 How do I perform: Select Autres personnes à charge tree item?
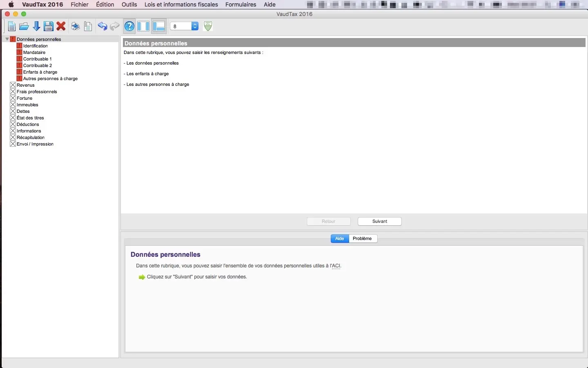click(x=51, y=79)
